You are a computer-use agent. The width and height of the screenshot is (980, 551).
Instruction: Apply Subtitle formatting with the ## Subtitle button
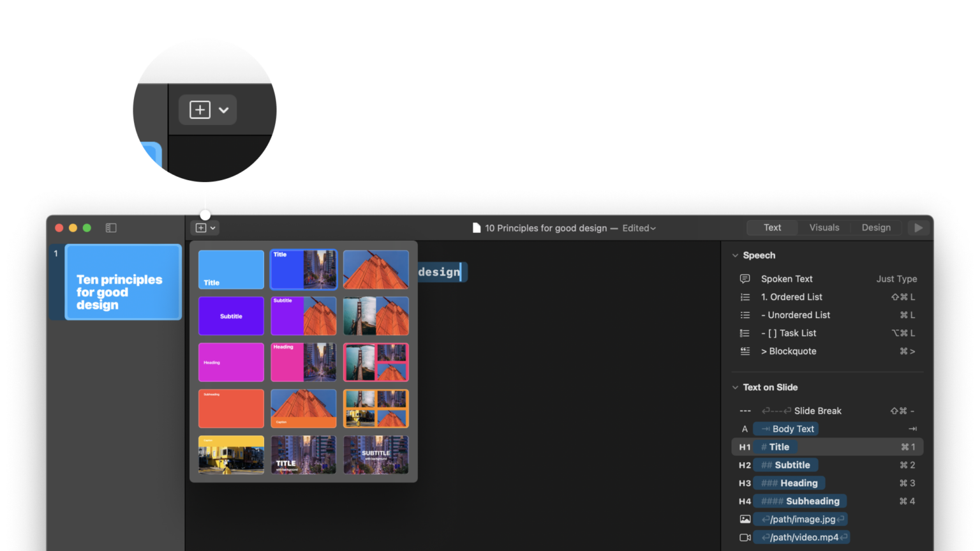pos(785,465)
